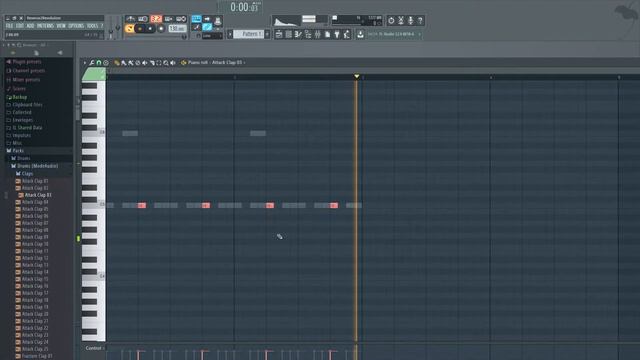This screenshot has height=360, width=640.
Task: Open the FILE menu
Action: [9, 26]
